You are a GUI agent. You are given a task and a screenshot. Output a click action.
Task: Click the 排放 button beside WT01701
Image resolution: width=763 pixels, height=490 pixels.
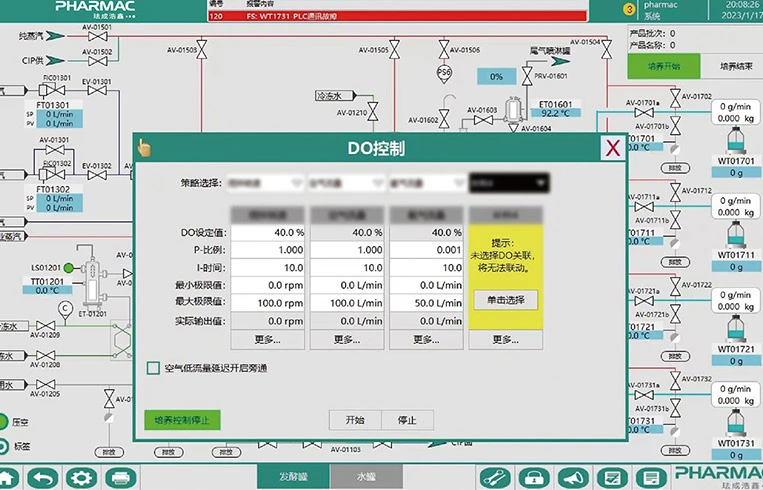[x=675, y=168]
